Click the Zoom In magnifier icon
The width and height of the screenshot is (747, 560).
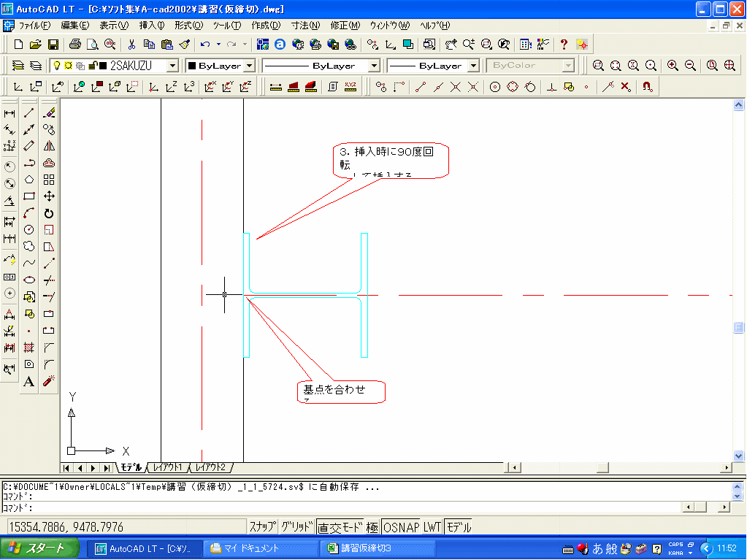point(673,66)
